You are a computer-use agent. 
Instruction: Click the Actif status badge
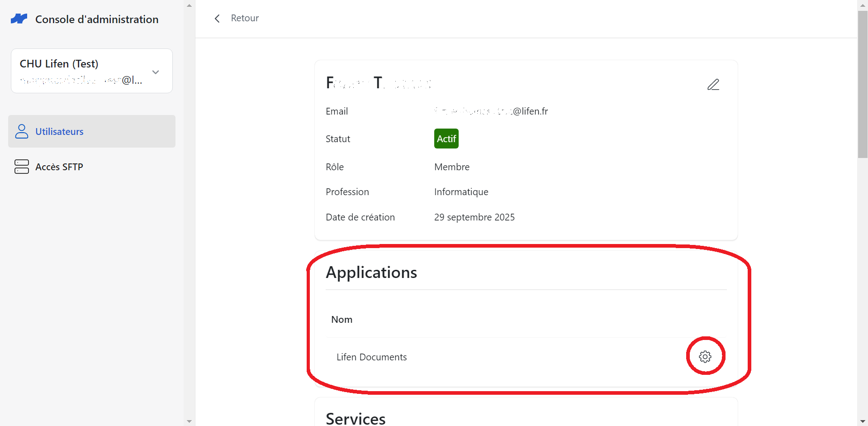pos(446,139)
